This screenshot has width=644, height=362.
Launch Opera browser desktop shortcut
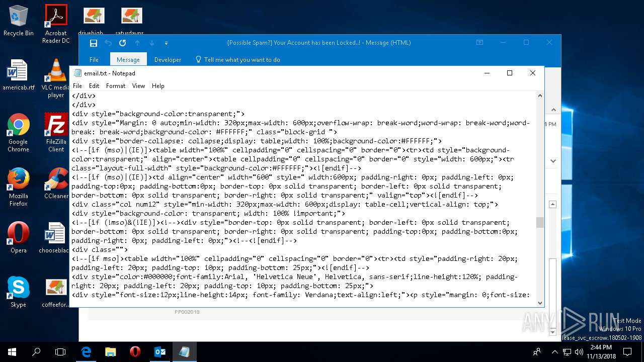(18, 237)
